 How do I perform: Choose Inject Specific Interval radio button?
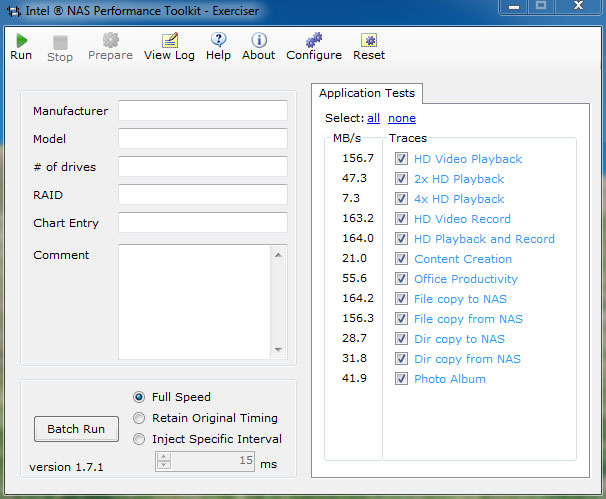click(140, 439)
